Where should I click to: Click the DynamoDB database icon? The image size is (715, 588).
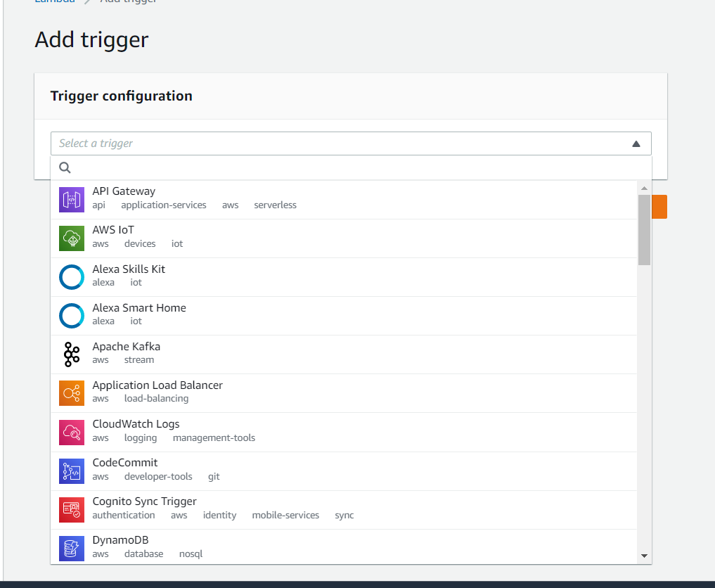pyautogui.click(x=72, y=549)
